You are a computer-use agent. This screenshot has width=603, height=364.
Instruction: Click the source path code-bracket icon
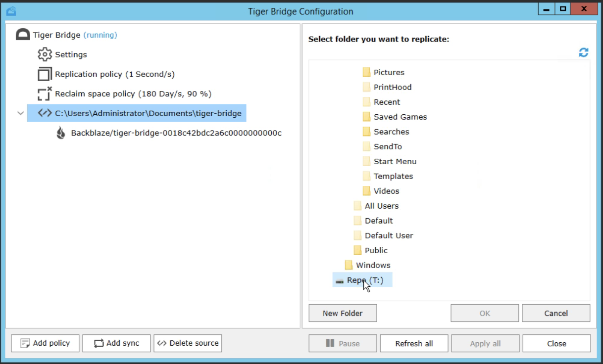(45, 113)
